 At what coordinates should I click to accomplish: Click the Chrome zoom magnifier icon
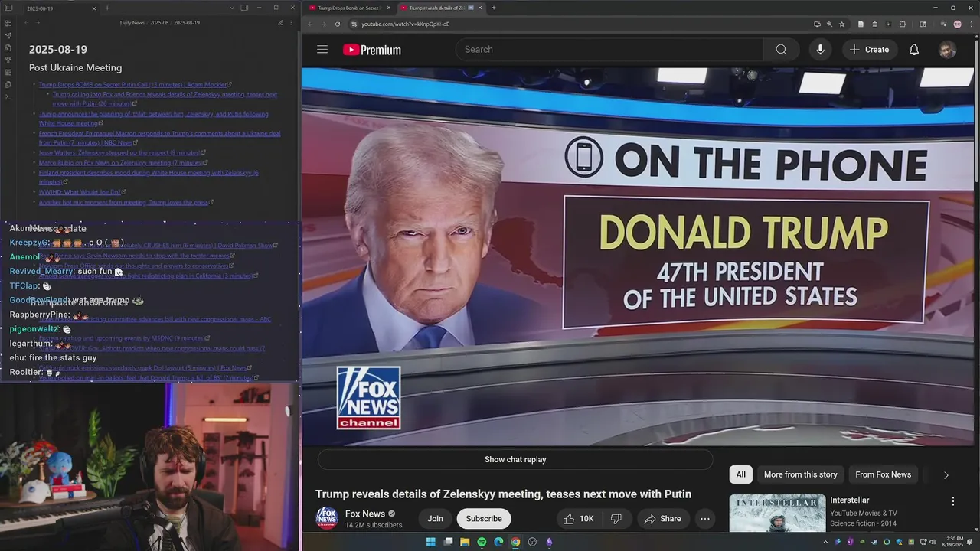click(829, 24)
